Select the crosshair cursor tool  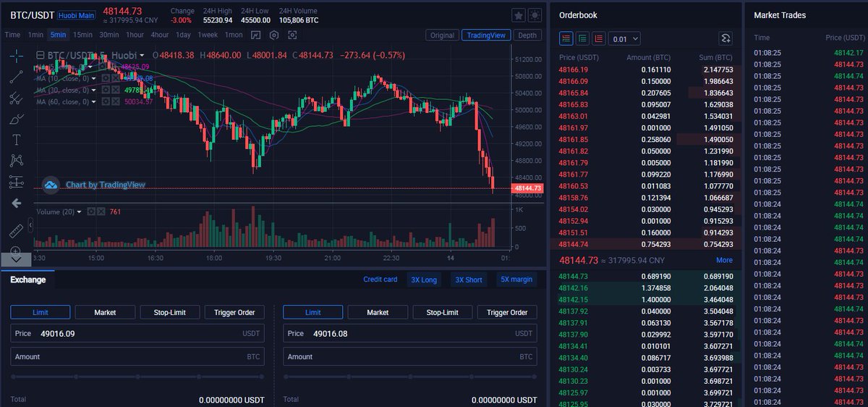click(x=16, y=56)
